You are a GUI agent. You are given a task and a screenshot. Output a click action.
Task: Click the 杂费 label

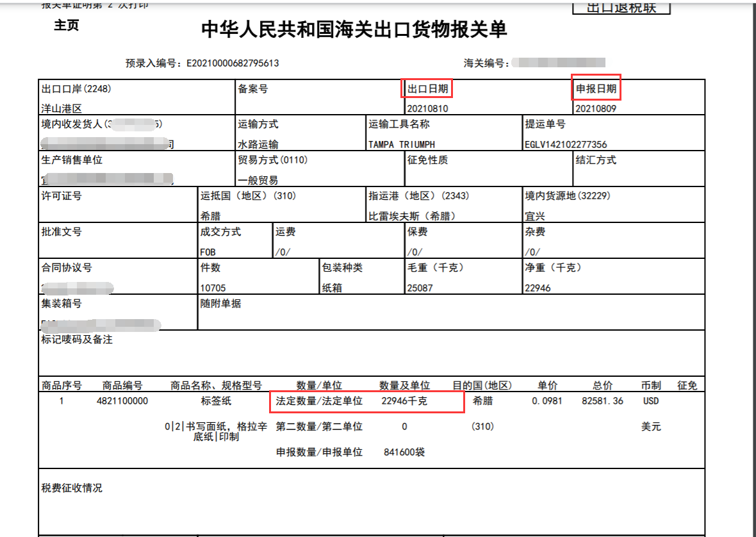click(x=535, y=232)
